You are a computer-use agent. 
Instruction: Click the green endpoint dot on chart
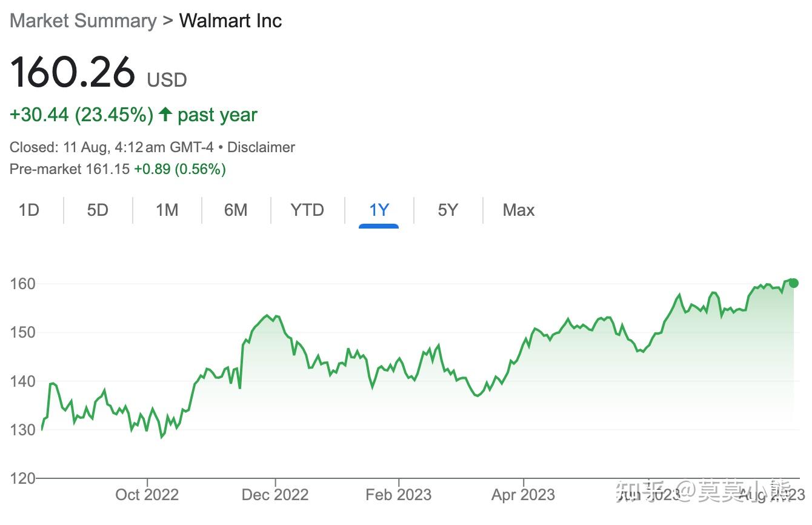pos(793,283)
